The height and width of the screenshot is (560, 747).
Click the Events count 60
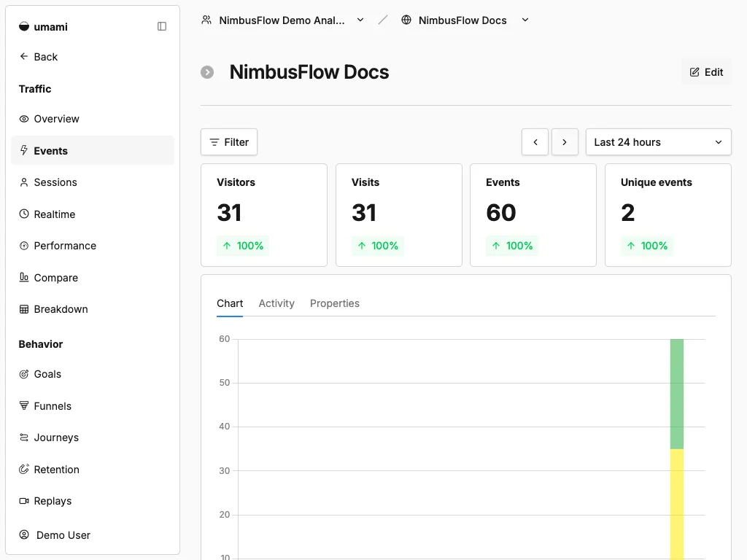[500, 212]
